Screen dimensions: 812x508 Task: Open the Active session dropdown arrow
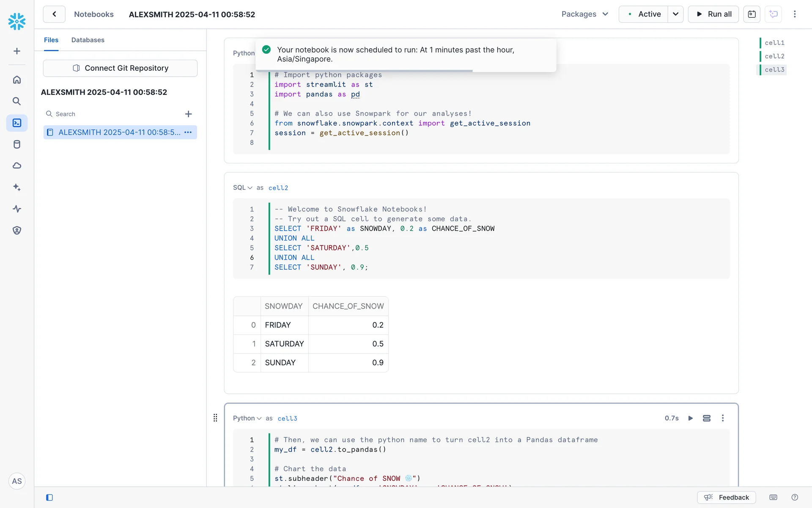point(675,14)
